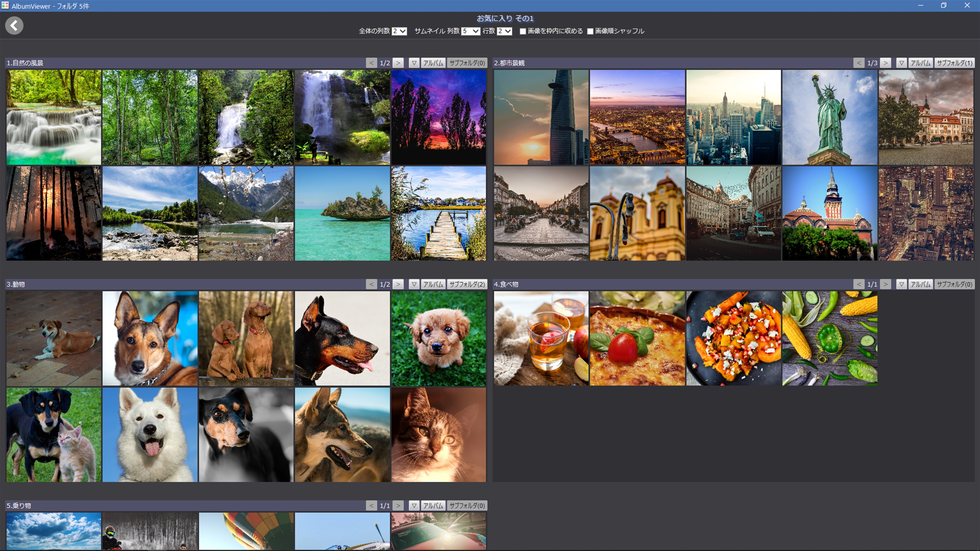The image size is (980, 551).
Task: Open サムネイル列数 dropdown
Action: [x=470, y=31]
